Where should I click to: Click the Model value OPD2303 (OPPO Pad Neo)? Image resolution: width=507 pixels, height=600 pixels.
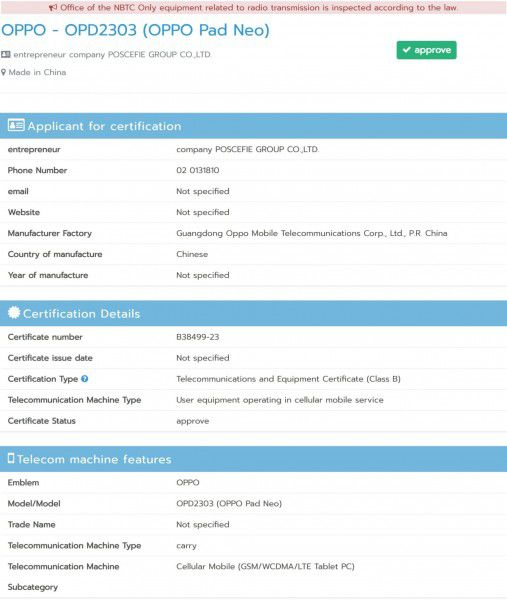(229, 504)
